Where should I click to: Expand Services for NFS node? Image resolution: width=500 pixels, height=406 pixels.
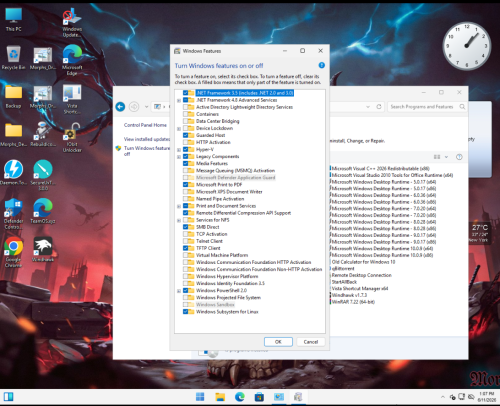pyautogui.click(x=179, y=220)
